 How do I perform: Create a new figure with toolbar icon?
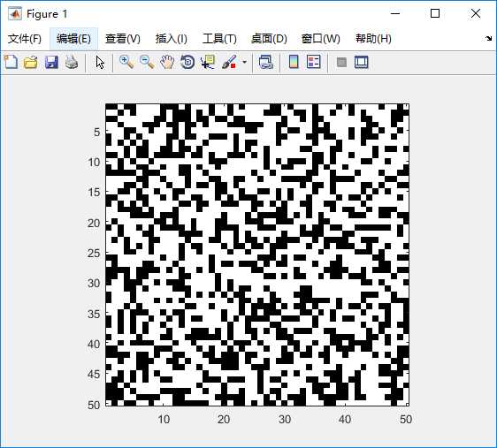pos(11,62)
